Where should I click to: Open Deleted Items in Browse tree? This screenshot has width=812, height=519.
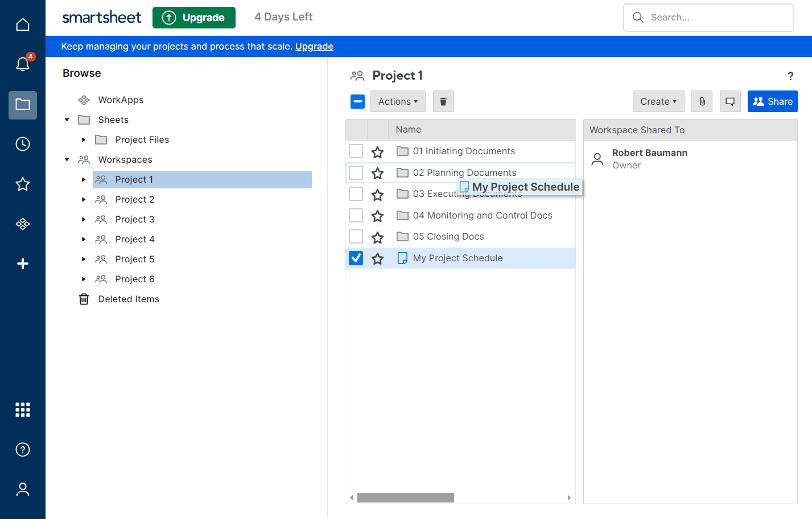pyautogui.click(x=129, y=299)
